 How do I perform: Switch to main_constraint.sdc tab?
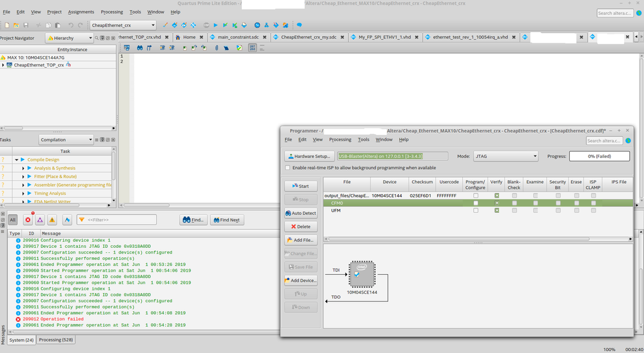coord(237,37)
